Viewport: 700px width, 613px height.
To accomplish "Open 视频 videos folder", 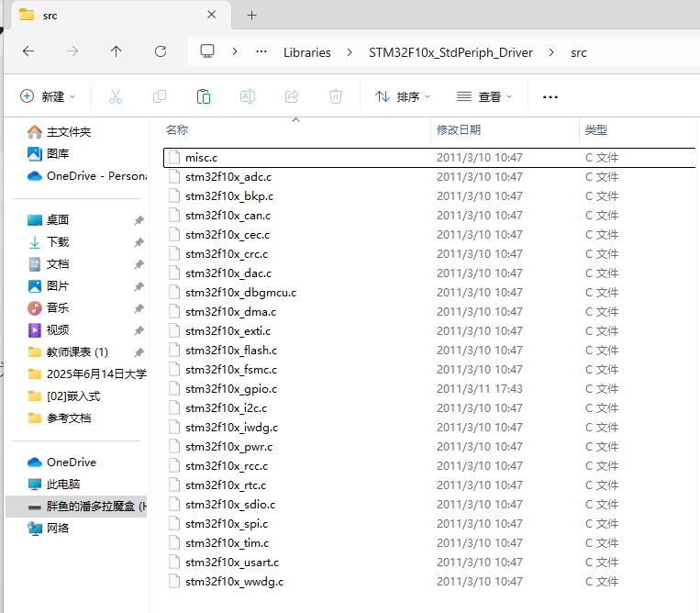I will click(49, 330).
